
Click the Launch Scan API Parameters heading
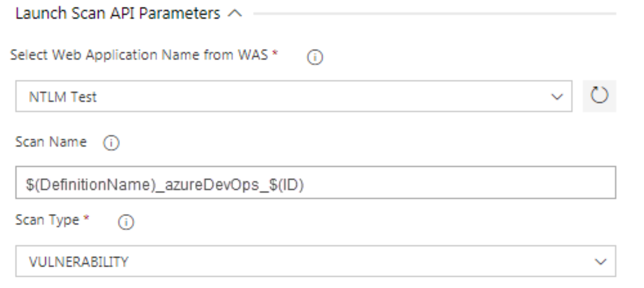[118, 14]
